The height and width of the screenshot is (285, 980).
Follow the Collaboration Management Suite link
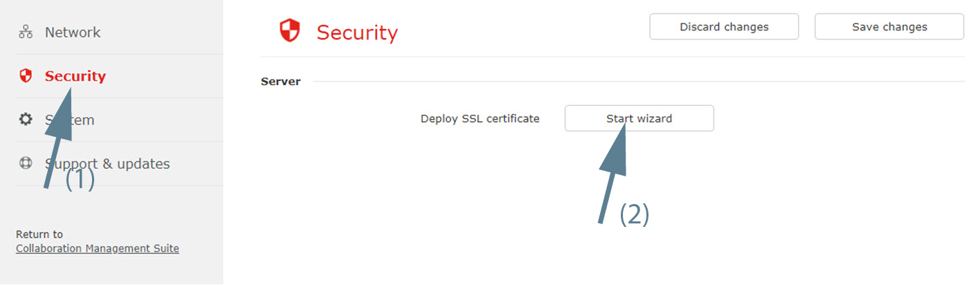tap(98, 248)
